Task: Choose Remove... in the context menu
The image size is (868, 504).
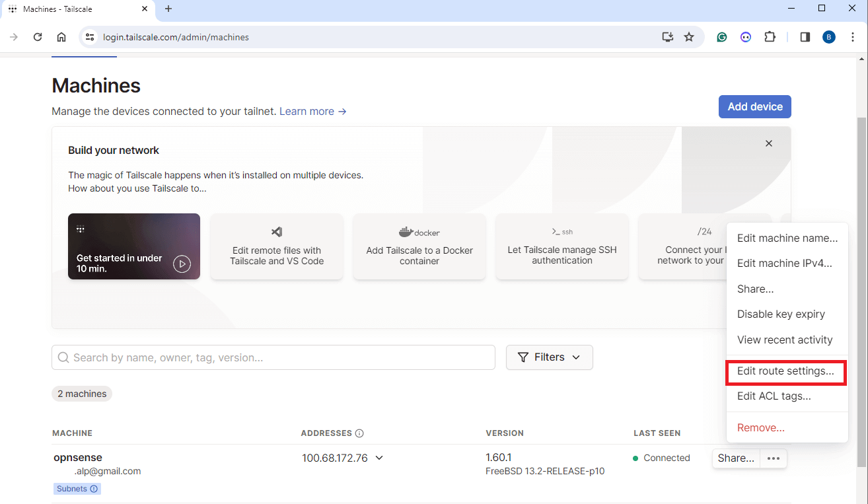Action: tap(787, 428)
